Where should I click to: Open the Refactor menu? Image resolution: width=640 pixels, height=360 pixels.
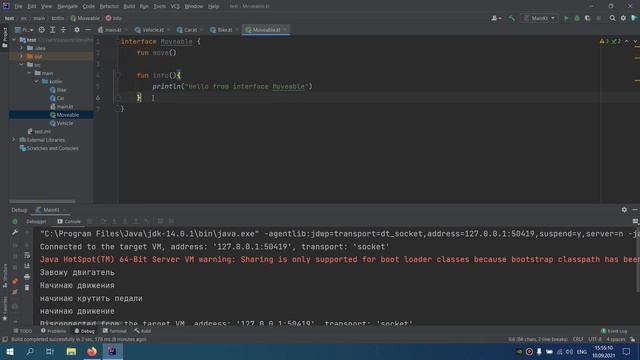[x=109, y=7]
